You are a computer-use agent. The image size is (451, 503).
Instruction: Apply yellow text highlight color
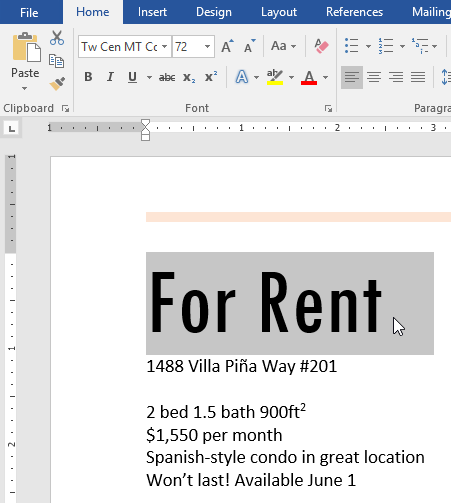coord(275,77)
